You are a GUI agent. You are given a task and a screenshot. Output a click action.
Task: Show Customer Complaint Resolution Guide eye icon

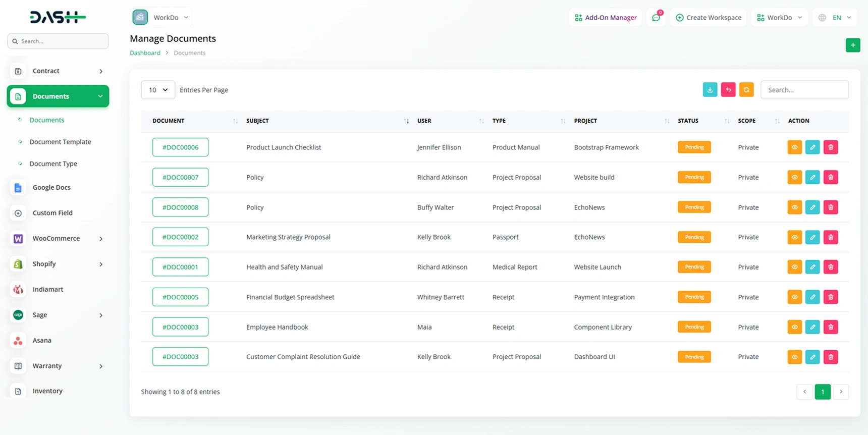click(794, 357)
